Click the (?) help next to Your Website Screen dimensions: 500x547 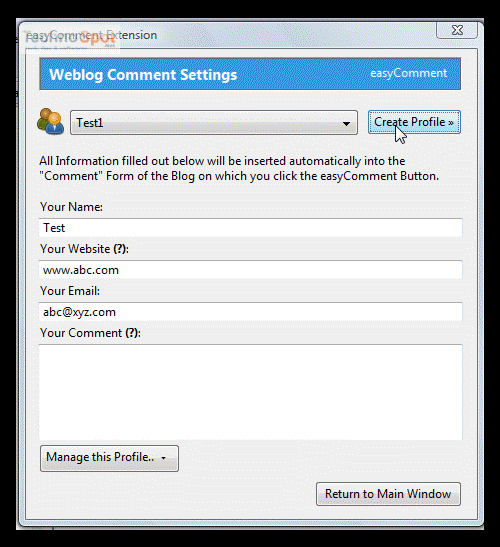point(120,249)
